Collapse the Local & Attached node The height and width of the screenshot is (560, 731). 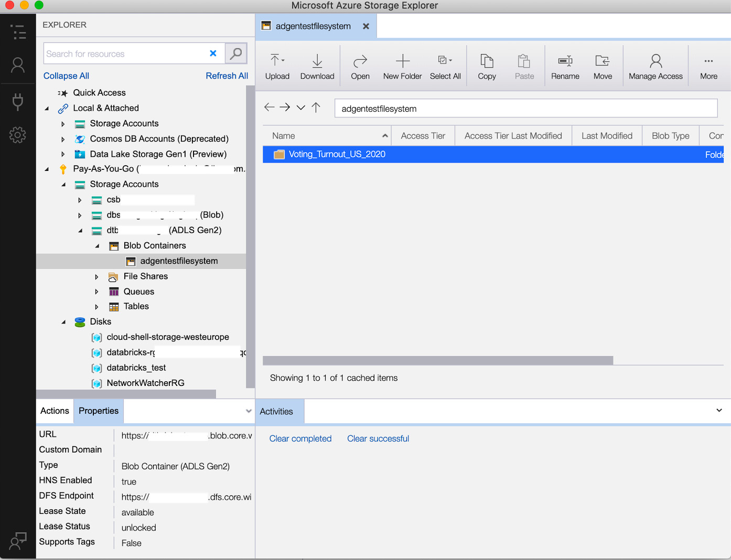click(x=47, y=109)
